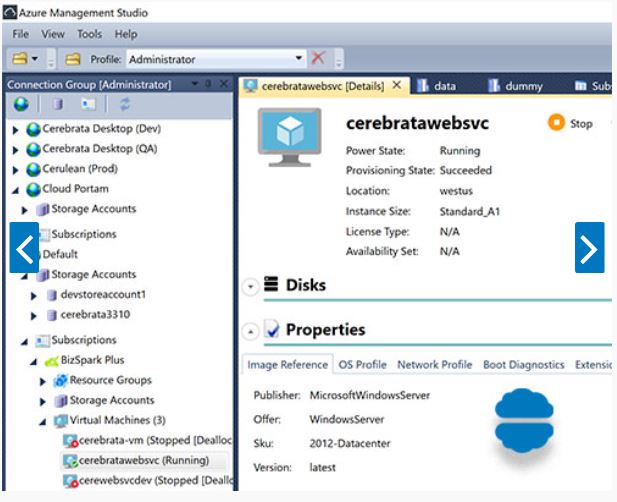Expand the cerebrata3310 node

tap(33, 316)
